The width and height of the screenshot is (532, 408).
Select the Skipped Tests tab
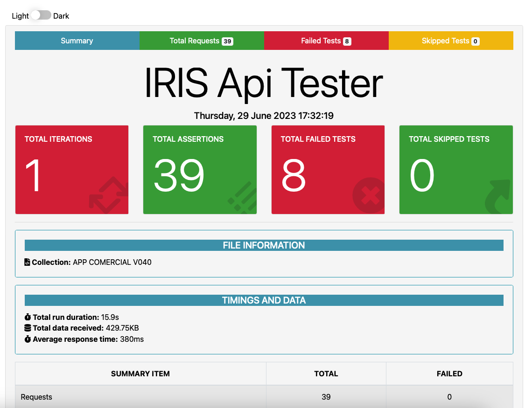(450, 41)
